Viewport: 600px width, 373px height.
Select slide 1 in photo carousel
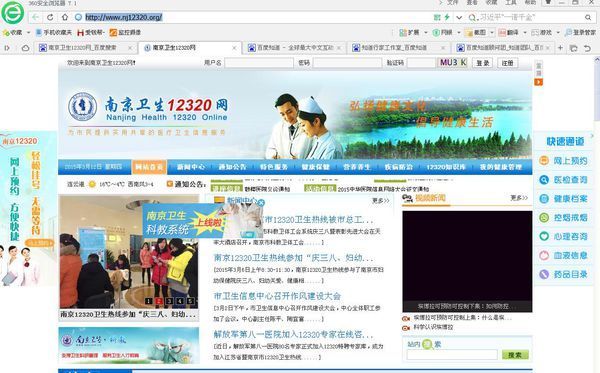[x=148, y=301]
